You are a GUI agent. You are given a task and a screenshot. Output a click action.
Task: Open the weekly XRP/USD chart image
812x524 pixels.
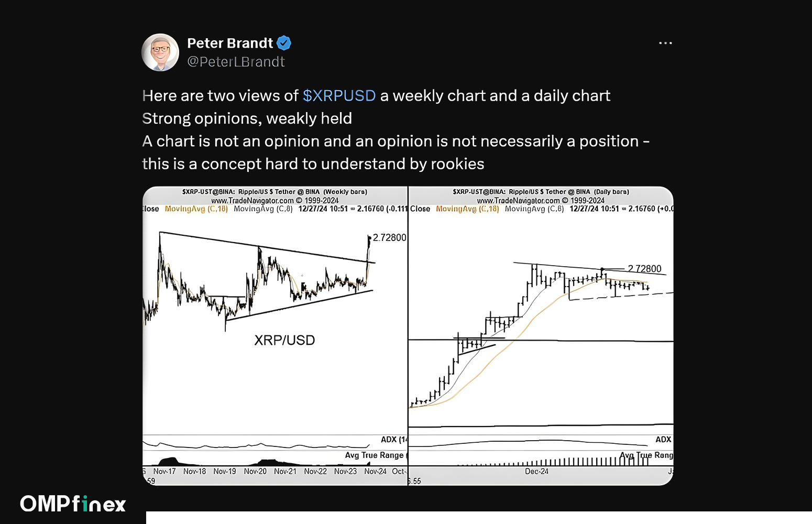(x=275, y=336)
